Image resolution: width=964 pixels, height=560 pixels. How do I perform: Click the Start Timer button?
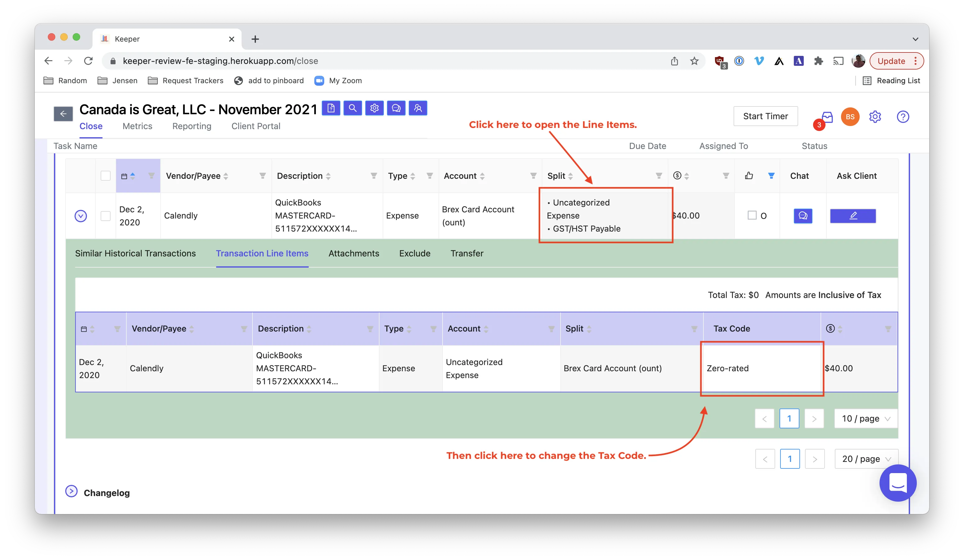[x=765, y=116]
